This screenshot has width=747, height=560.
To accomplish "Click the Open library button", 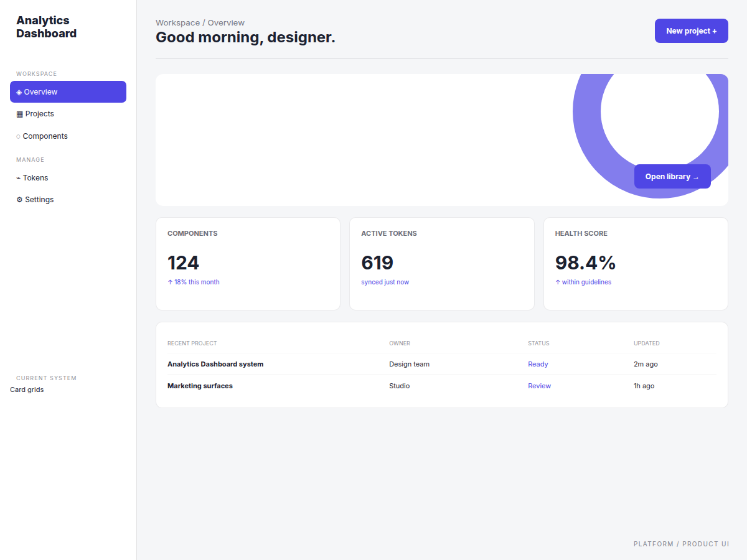I will click(672, 177).
